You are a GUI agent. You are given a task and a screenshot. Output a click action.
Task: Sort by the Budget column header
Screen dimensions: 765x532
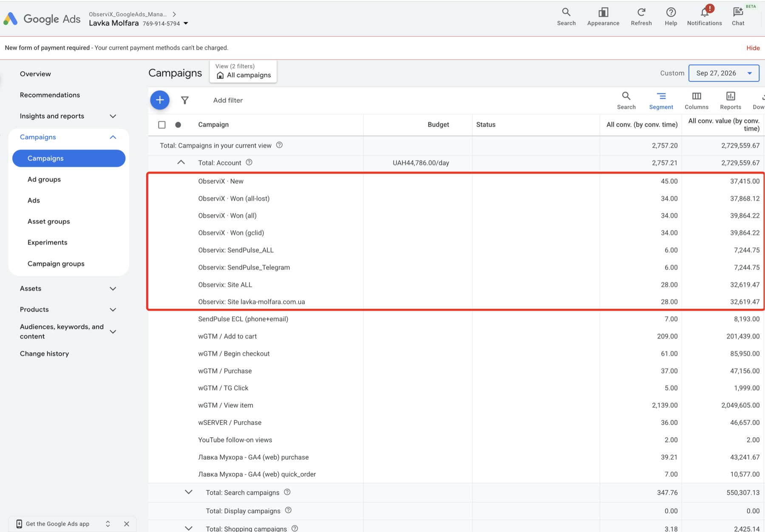click(x=438, y=125)
